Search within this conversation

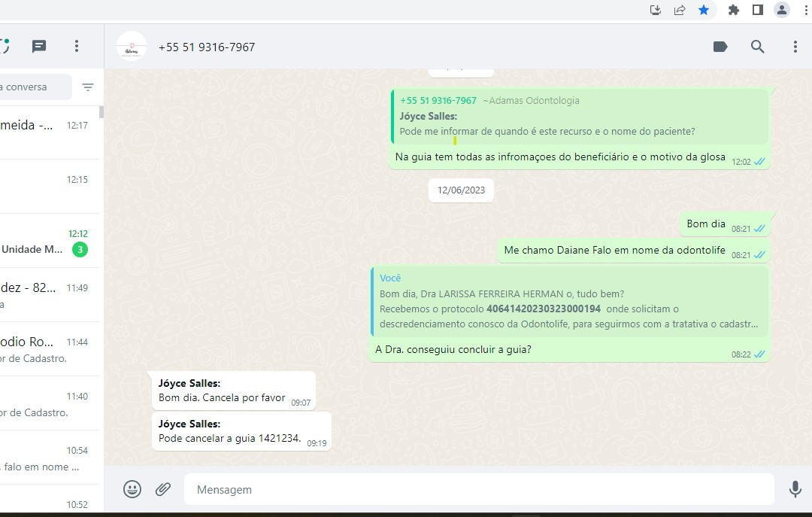[x=758, y=47]
